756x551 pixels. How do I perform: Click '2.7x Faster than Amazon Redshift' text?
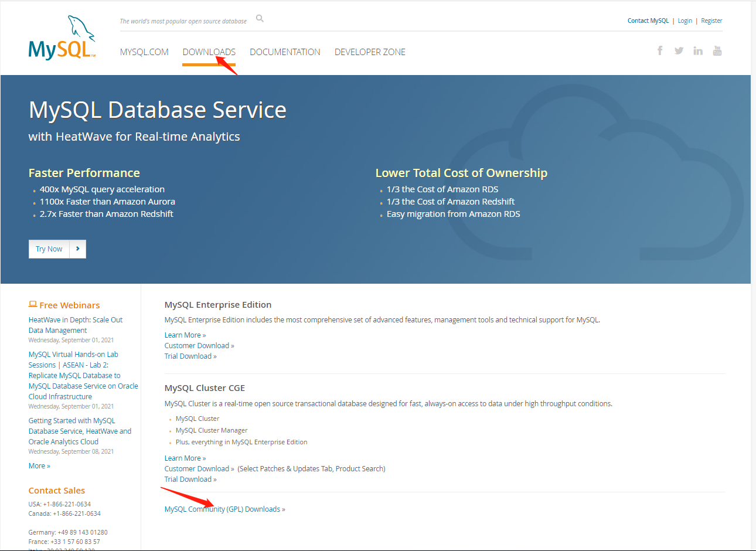tap(107, 214)
